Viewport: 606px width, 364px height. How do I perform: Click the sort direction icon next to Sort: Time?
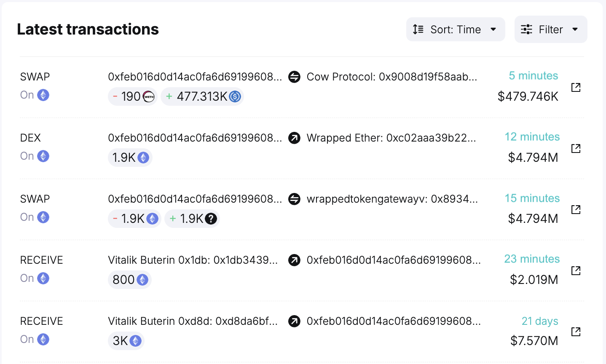[418, 29]
